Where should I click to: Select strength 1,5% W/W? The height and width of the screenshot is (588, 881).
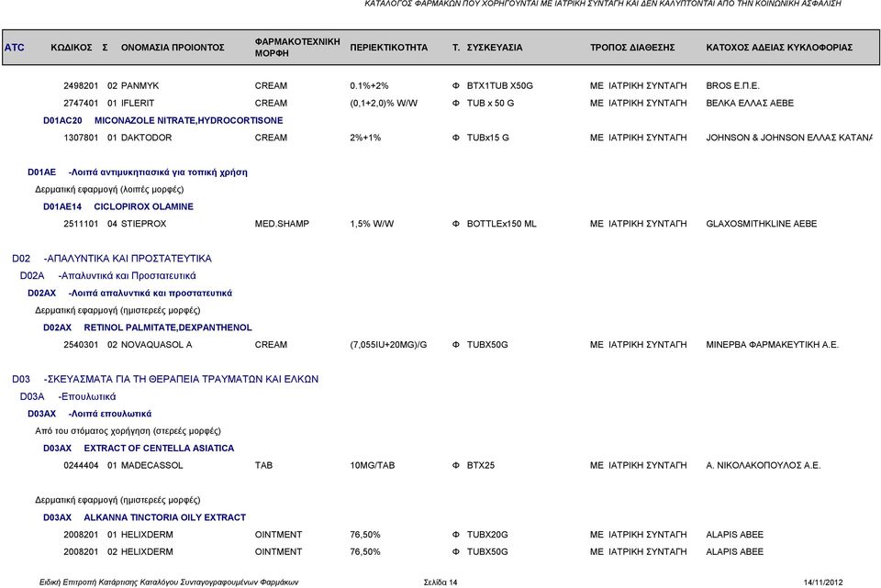[x=372, y=224]
